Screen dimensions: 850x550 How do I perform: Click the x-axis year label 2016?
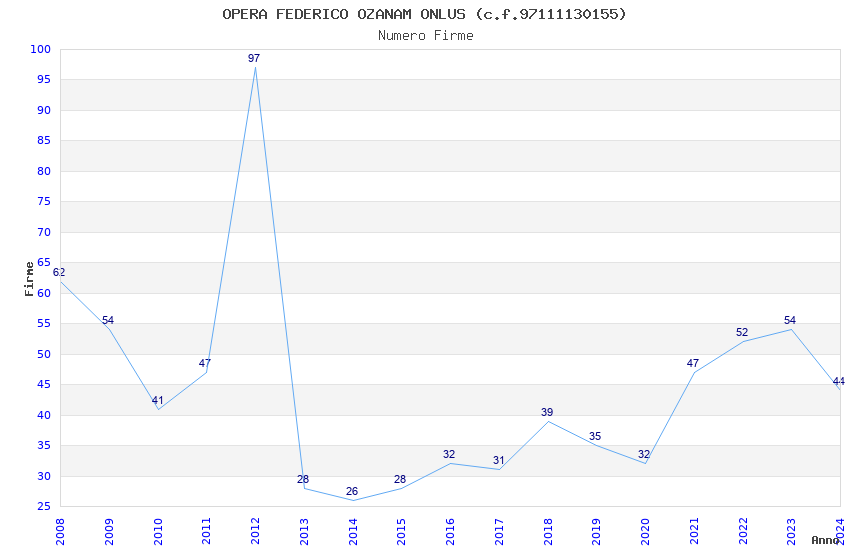click(x=450, y=532)
